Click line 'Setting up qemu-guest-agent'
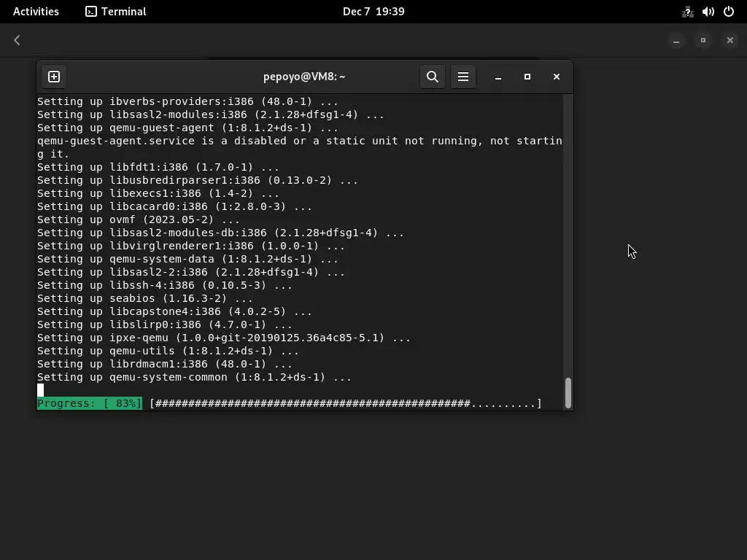Viewport: 747px width, 560px height. coord(187,128)
